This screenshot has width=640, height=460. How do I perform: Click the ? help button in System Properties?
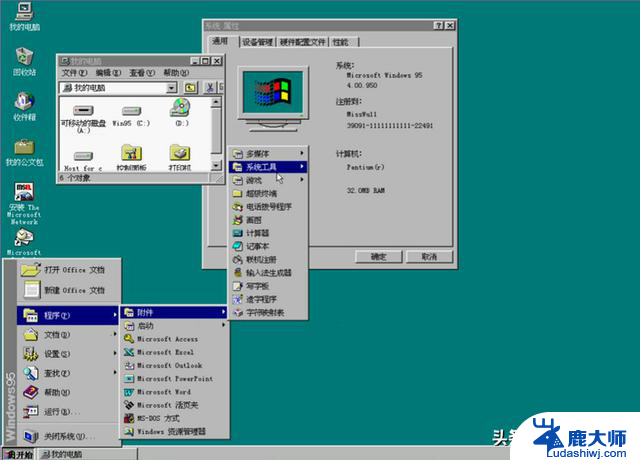(x=438, y=25)
